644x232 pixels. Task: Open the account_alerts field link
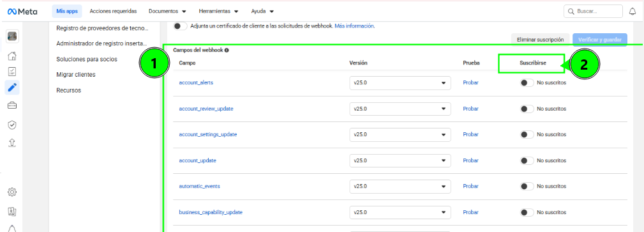pos(196,82)
